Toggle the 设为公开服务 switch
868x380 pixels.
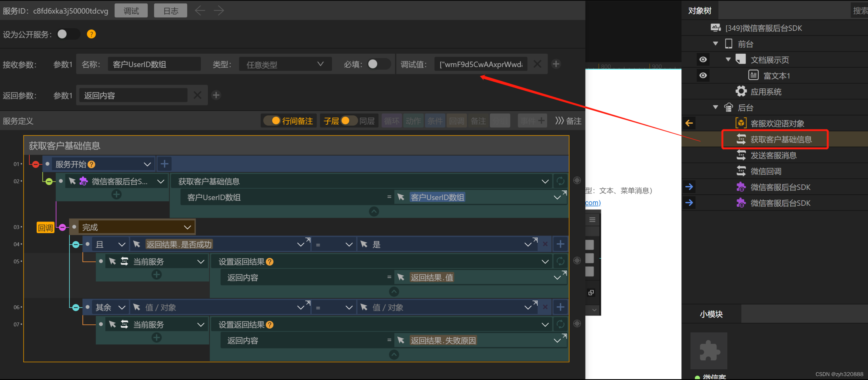(x=67, y=34)
